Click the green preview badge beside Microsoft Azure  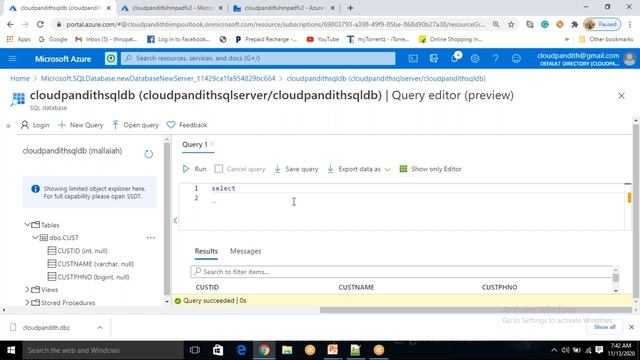(x=111, y=59)
